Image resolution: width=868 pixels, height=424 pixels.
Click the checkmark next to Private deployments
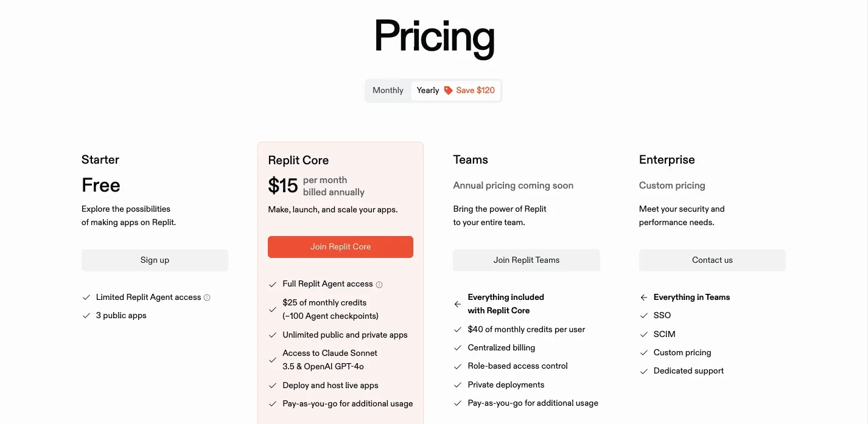457,384
